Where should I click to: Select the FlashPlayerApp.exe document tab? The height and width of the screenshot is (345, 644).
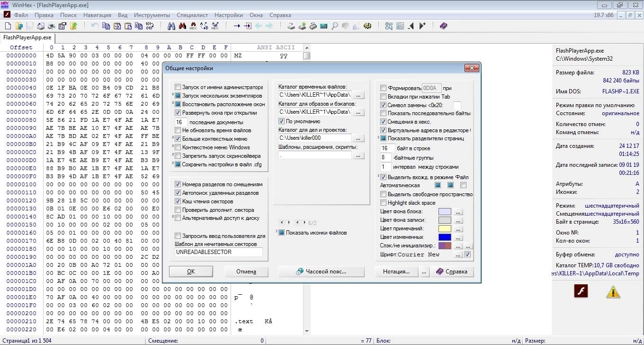(x=27, y=37)
